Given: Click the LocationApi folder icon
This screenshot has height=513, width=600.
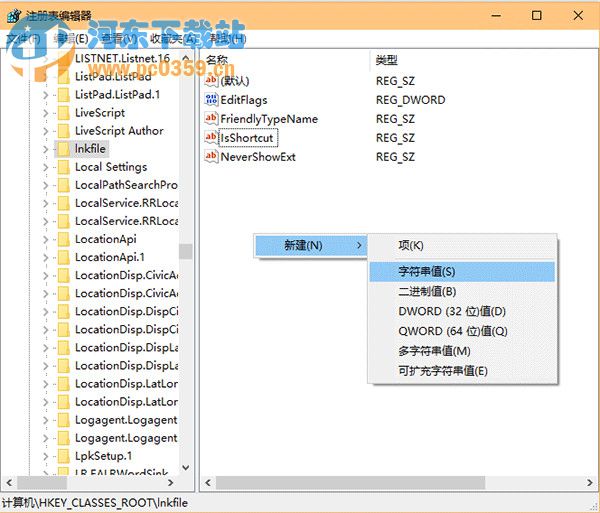Looking at the screenshot, I should coord(63,239).
